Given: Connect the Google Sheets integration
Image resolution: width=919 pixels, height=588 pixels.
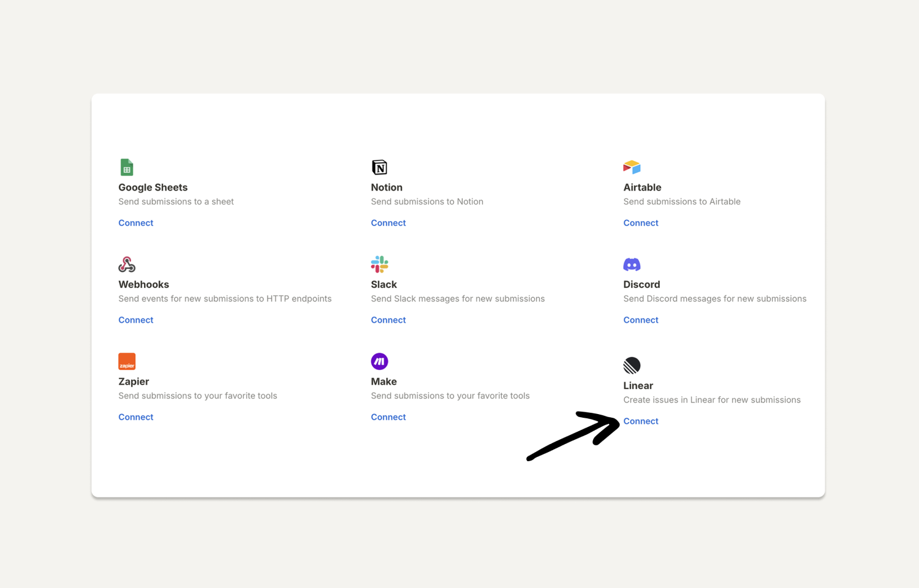Looking at the screenshot, I should pos(135,223).
